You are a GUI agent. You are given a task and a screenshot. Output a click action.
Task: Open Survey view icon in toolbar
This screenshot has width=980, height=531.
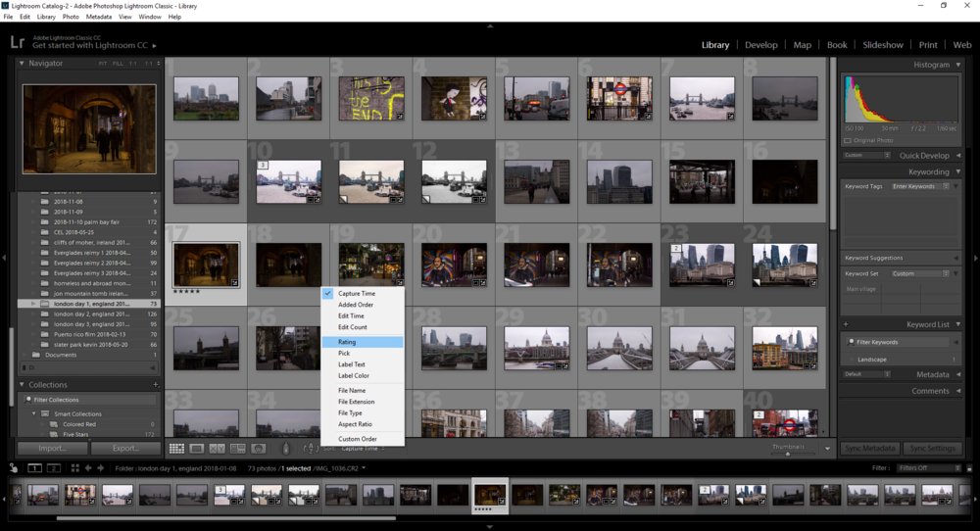pyautogui.click(x=237, y=449)
